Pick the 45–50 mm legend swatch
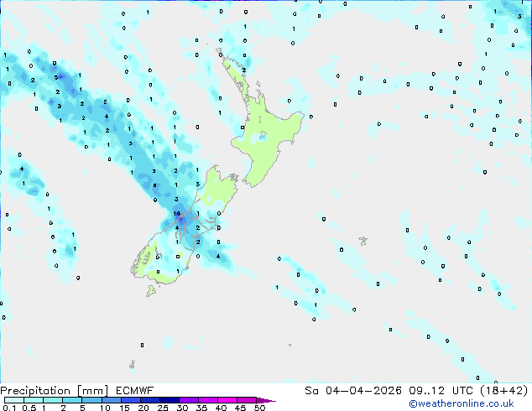Viewport: 532px width, 411px height. tap(247, 400)
